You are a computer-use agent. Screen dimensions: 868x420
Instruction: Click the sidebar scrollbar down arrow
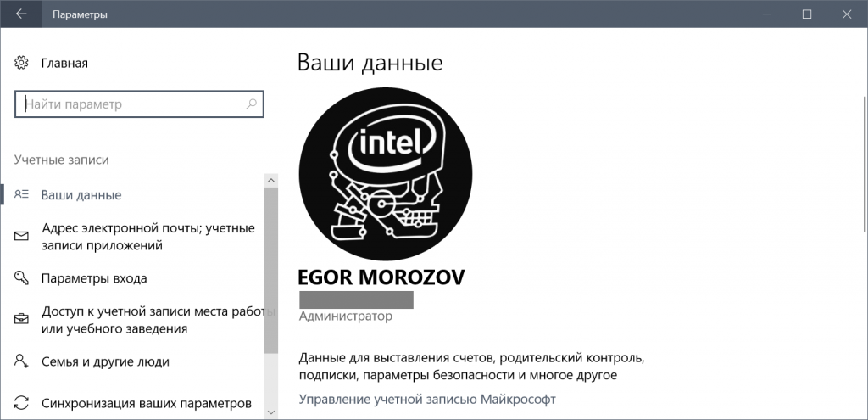[x=271, y=412]
